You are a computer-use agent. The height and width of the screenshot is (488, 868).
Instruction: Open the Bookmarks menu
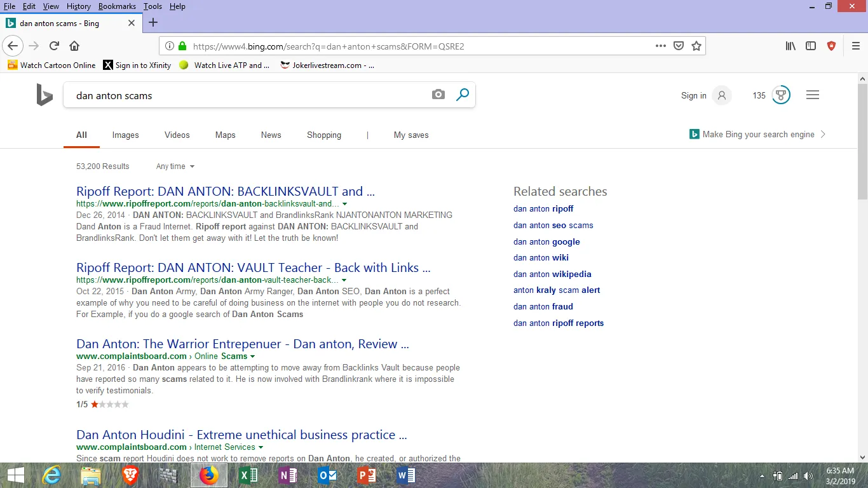pos(117,6)
